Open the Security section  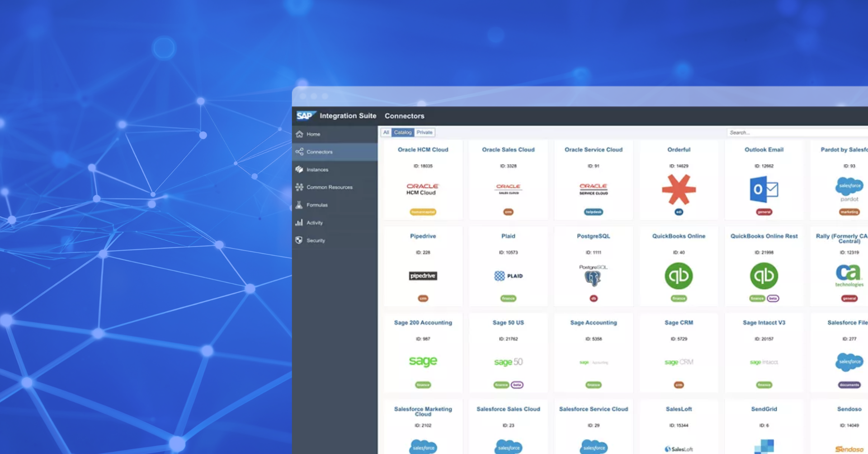click(x=335, y=240)
